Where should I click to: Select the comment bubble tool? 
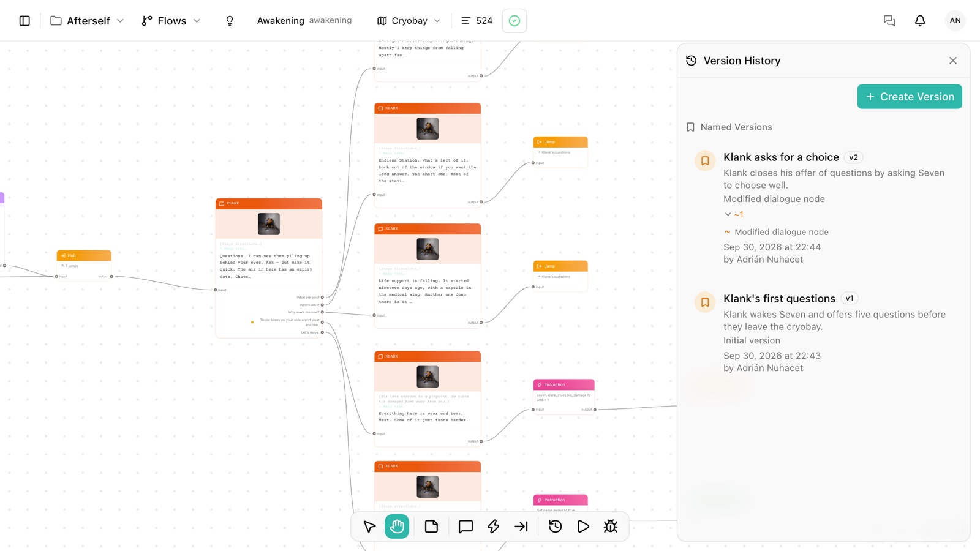pos(466,527)
